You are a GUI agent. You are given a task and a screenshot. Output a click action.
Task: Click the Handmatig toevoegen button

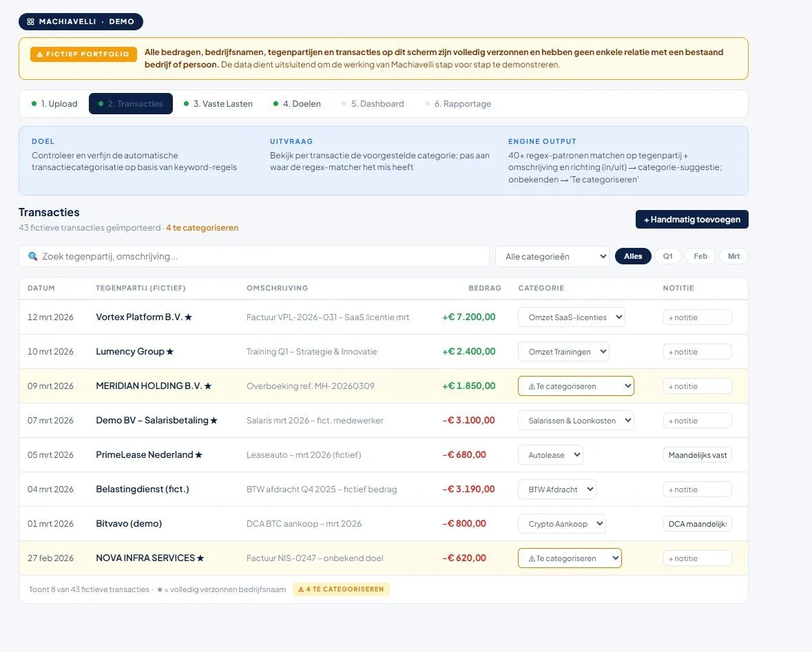(x=692, y=220)
